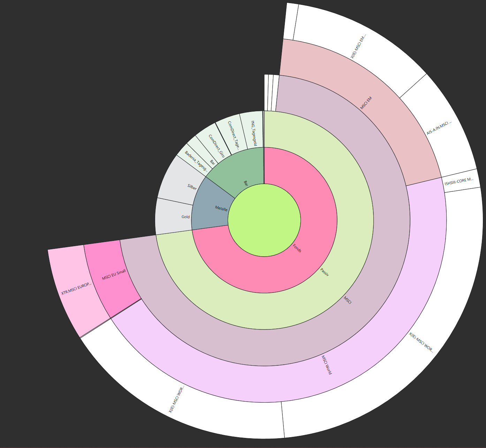The image size is (486, 448).
Task: Click the Badenia_Tagesg... leaf segment
Action: point(195,161)
